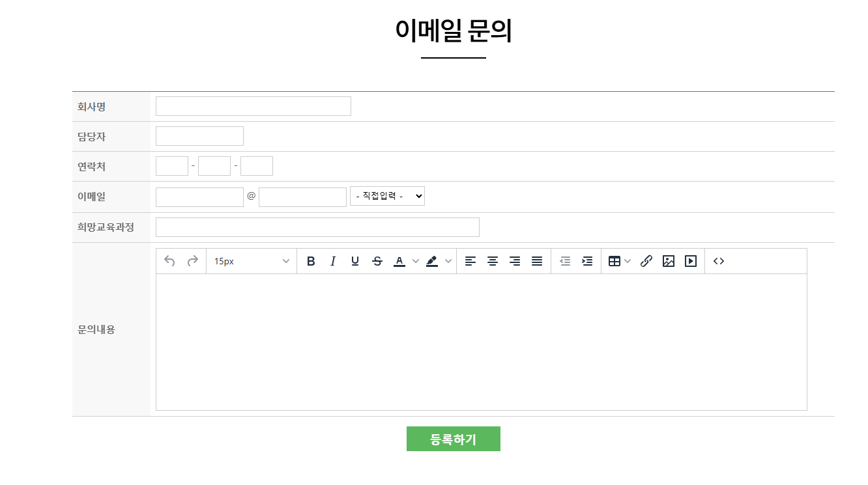Click the redo arrow in the editor toolbar
This screenshot has width=868, height=485.
point(192,261)
